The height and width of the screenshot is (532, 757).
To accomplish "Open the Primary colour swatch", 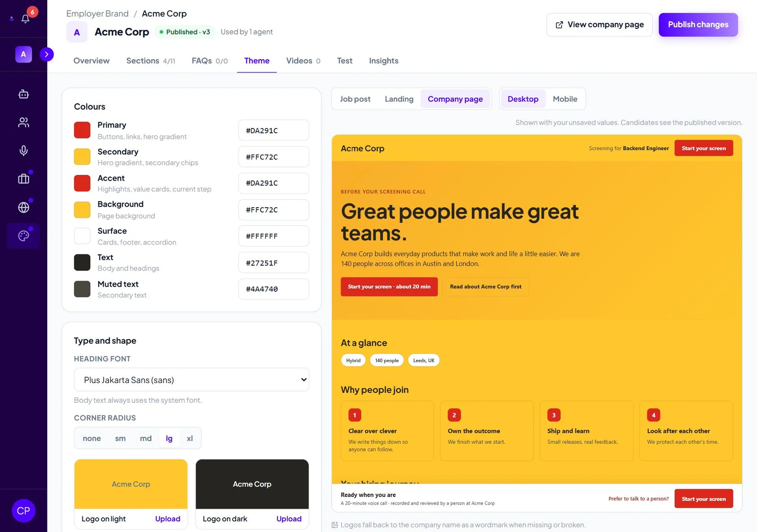I will 82,130.
